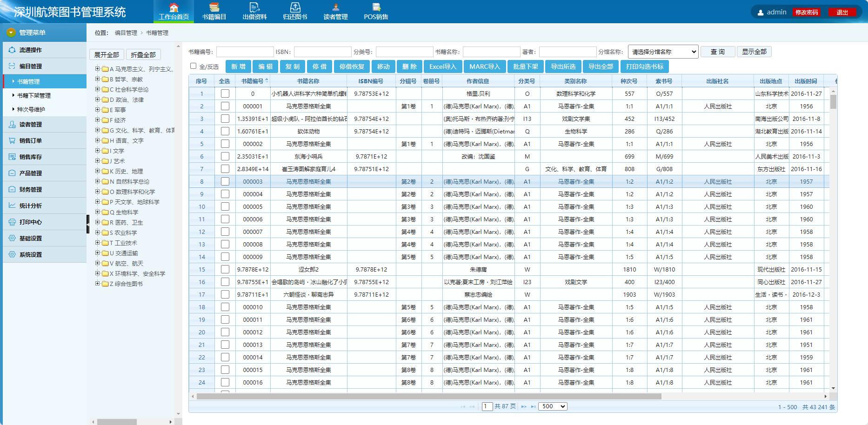Click the Z 综合性图书 folder icon

click(x=105, y=284)
